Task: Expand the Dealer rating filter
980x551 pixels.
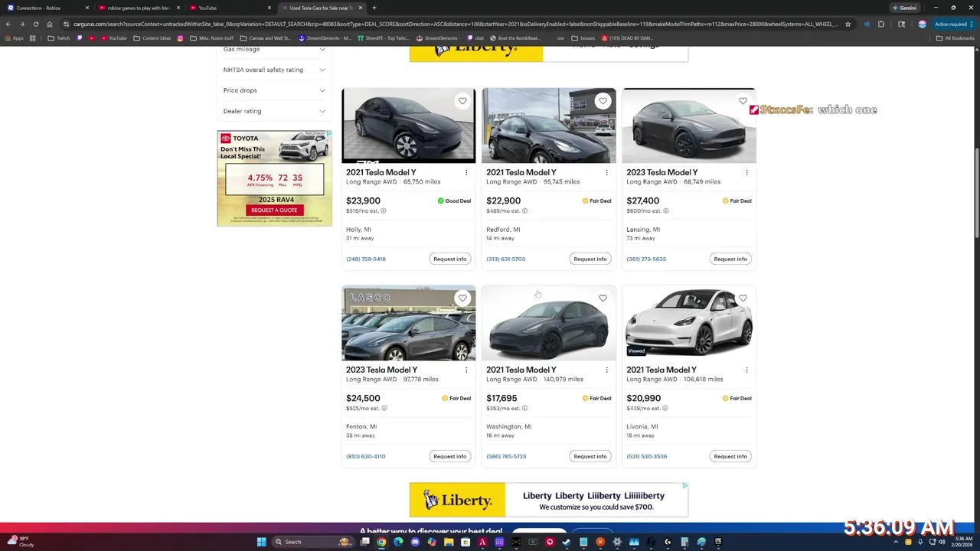Action: click(x=274, y=111)
